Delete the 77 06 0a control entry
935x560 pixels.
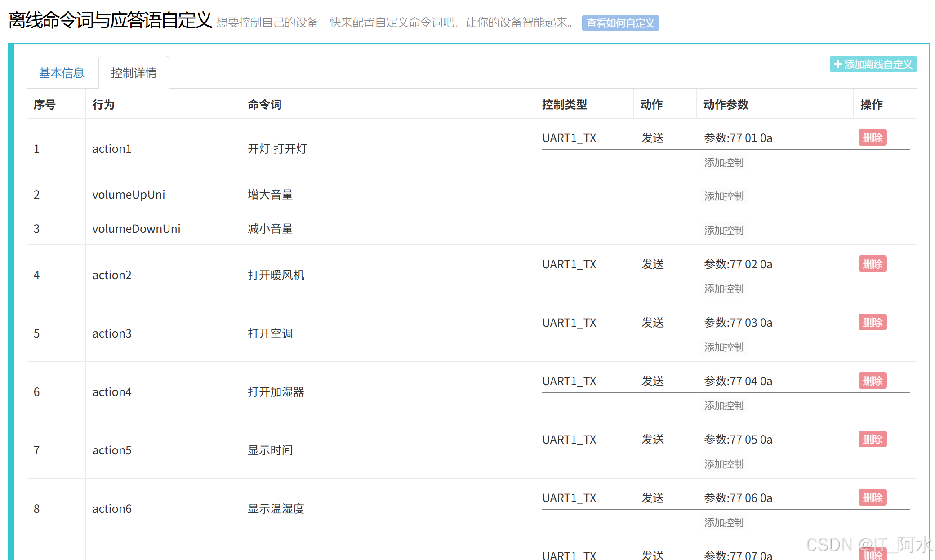(x=872, y=498)
